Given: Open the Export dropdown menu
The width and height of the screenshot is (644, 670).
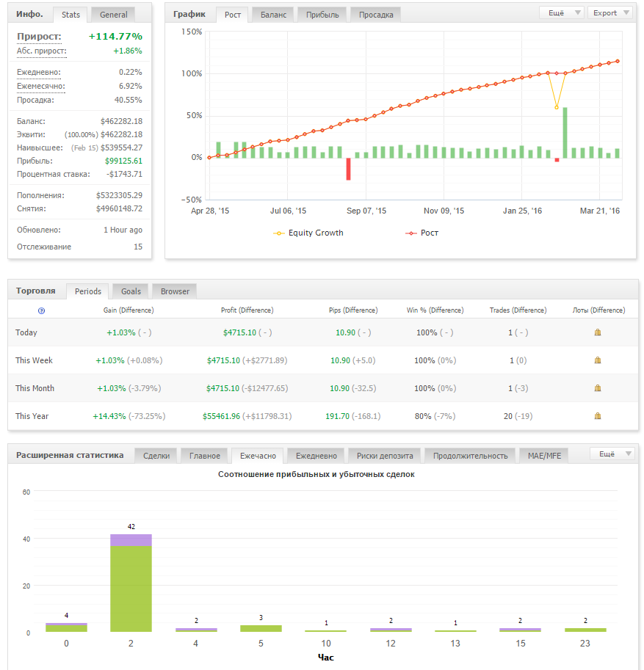Looking at the screenshot, I should point(610,12).
